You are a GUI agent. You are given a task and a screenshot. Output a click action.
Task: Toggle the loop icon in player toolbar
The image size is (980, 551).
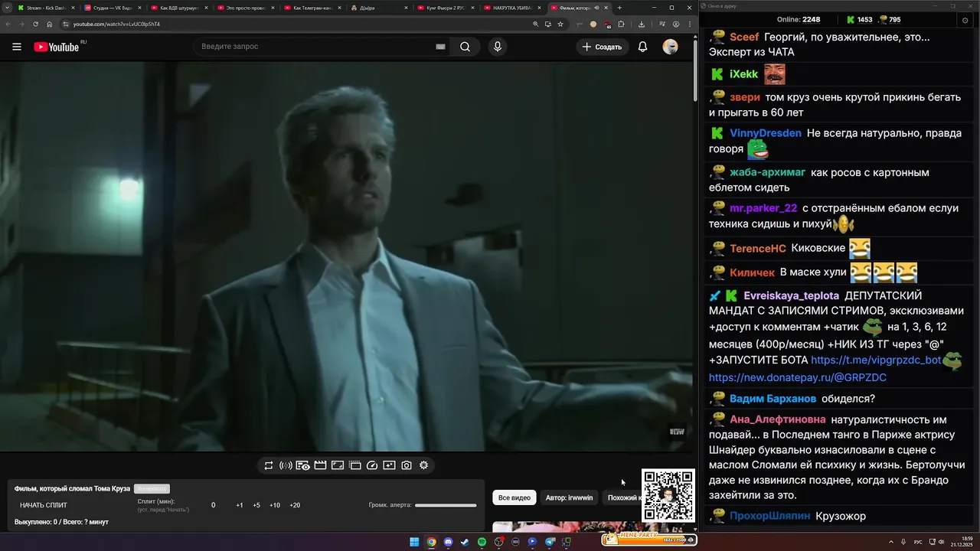(x=269, y=465)
